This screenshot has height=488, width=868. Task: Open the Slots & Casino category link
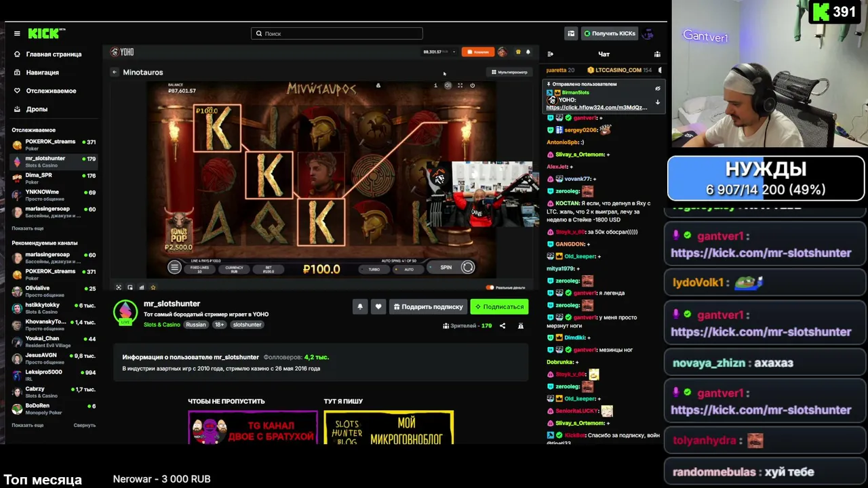point(162,325)
